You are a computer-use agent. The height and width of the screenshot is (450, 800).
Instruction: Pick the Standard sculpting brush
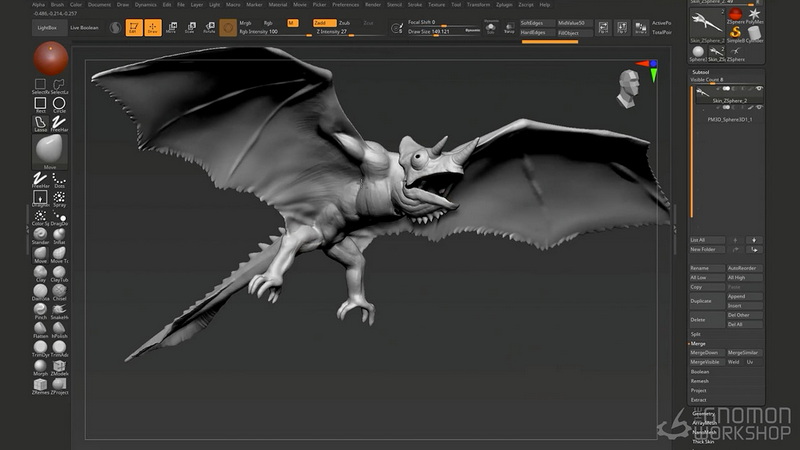point(40,236)
